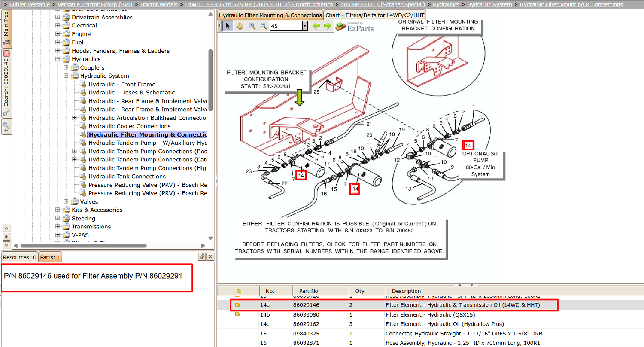The width and height of the screenshot is (644, 347).
Task: Expand the Drivetrain Assemblies node
Action: pos(58,18)
